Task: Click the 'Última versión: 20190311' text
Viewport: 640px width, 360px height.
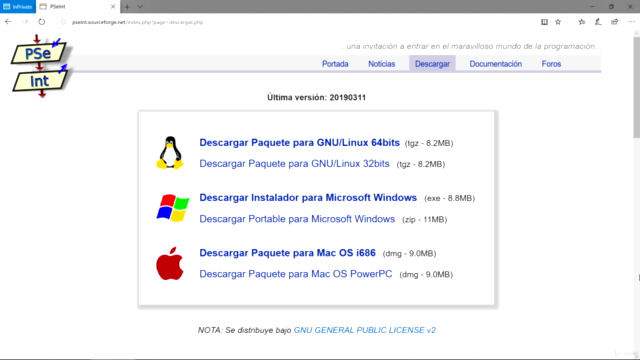Action: [316, 98]
